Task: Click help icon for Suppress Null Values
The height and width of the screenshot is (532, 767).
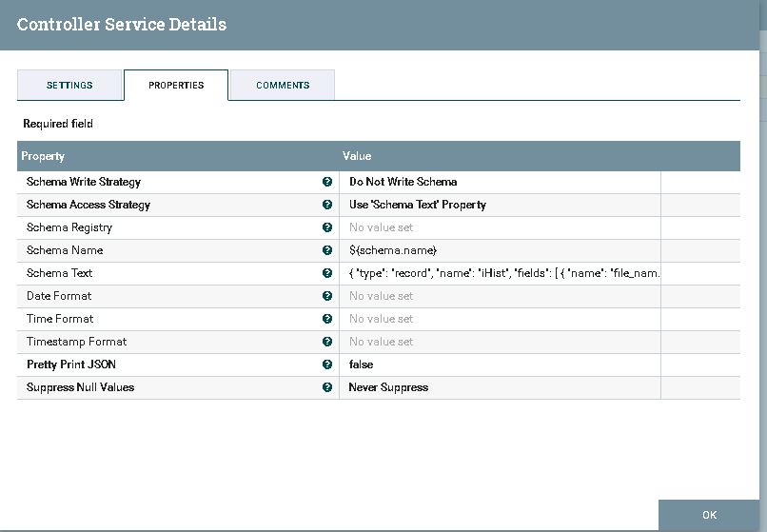Action: coord(327,387)
